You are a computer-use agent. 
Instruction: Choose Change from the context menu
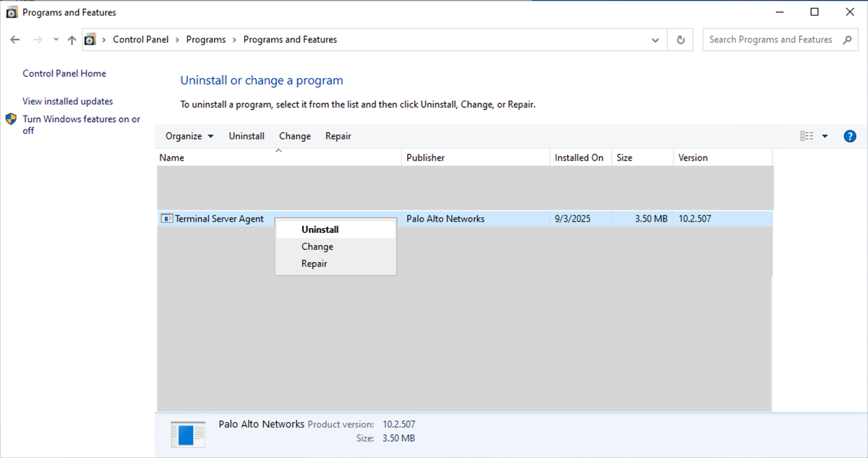pos(336,246)
